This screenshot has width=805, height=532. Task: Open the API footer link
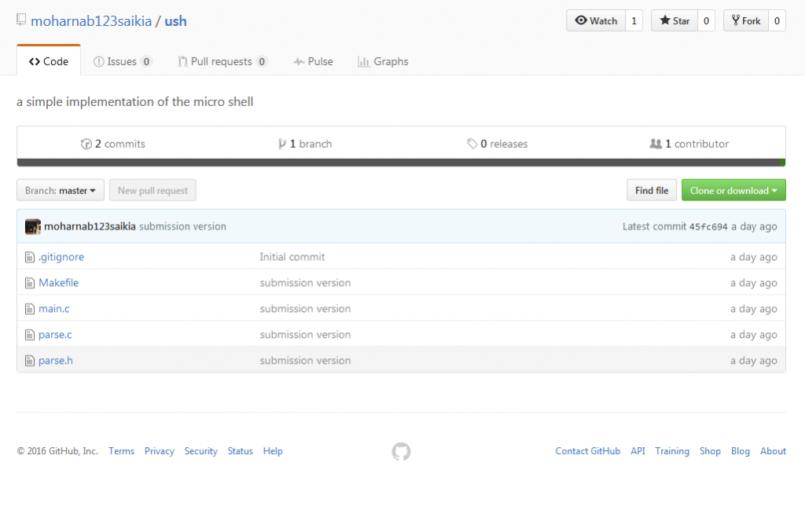[638, 451]
